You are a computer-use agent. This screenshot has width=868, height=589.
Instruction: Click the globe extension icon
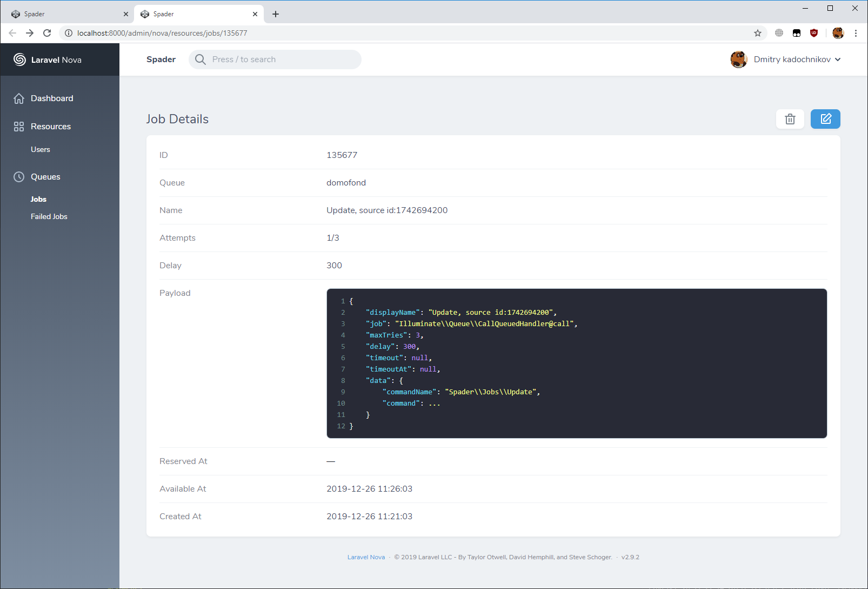pyautogui.click(x=779, y=33)
